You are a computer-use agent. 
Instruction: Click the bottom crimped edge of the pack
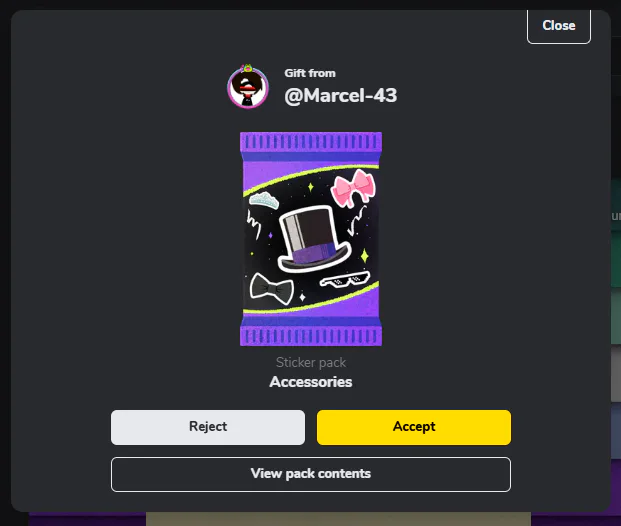311,336
